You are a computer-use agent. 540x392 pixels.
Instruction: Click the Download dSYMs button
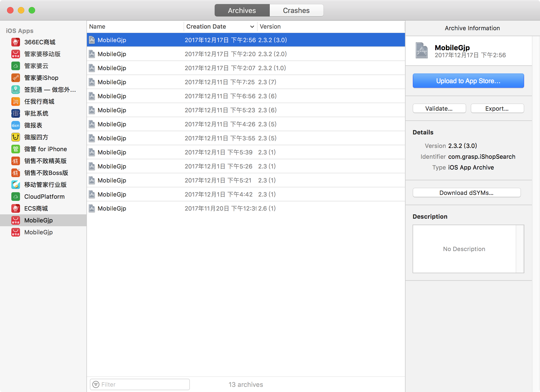467,192
